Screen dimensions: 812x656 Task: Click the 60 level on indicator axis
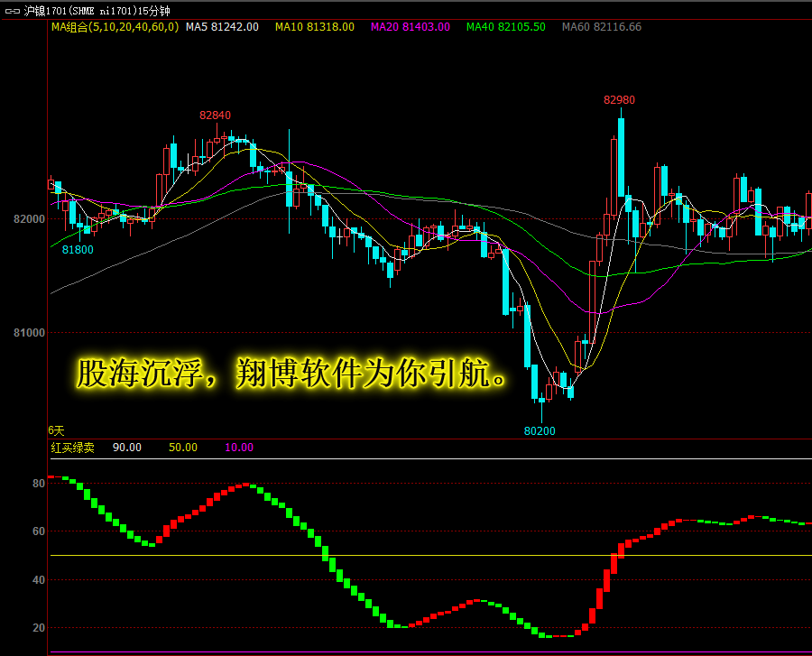click(x=39, y=531)
